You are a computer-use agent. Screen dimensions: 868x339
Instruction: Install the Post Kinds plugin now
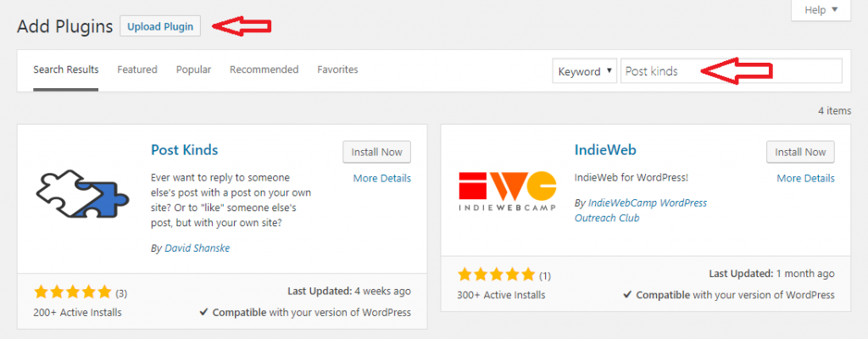coord(377,153)
